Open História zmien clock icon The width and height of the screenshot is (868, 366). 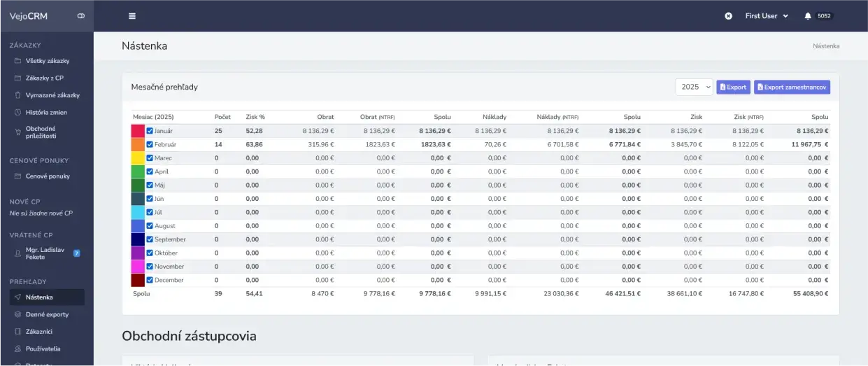(x=18, y=112)
